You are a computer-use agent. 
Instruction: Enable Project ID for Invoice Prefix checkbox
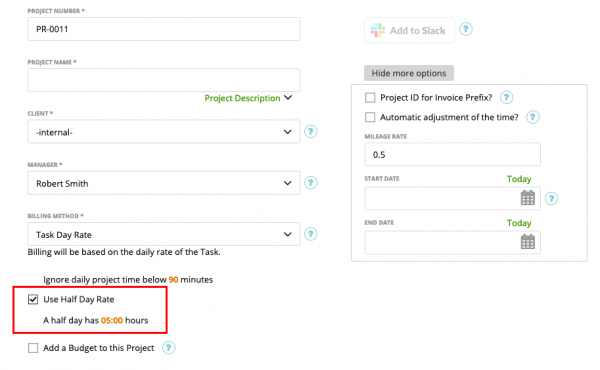[370, 98]
